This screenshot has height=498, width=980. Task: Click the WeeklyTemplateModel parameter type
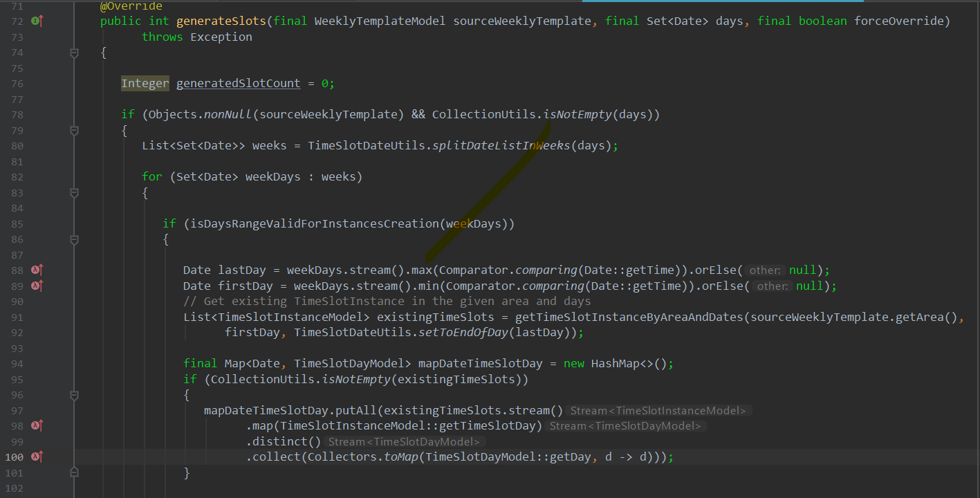pos(380,21)
